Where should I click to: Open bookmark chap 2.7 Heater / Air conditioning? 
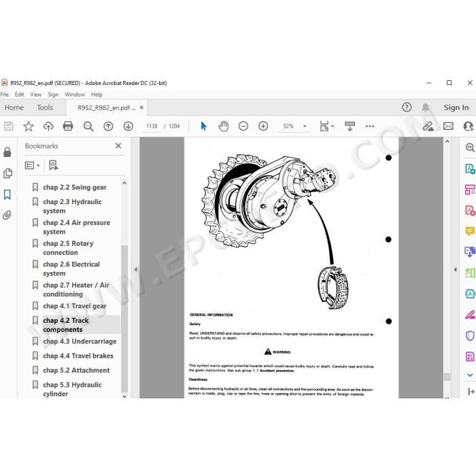tap(76, 290)
